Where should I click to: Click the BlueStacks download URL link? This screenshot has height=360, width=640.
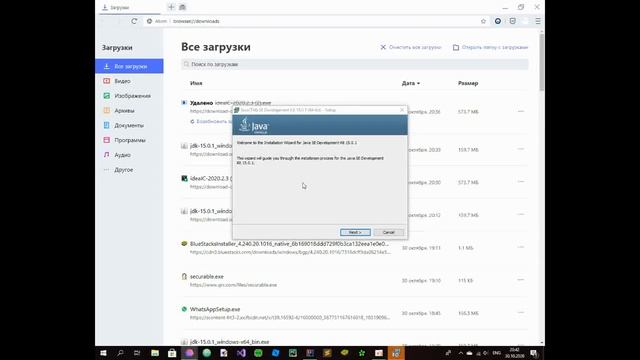[x=290, y=252]
